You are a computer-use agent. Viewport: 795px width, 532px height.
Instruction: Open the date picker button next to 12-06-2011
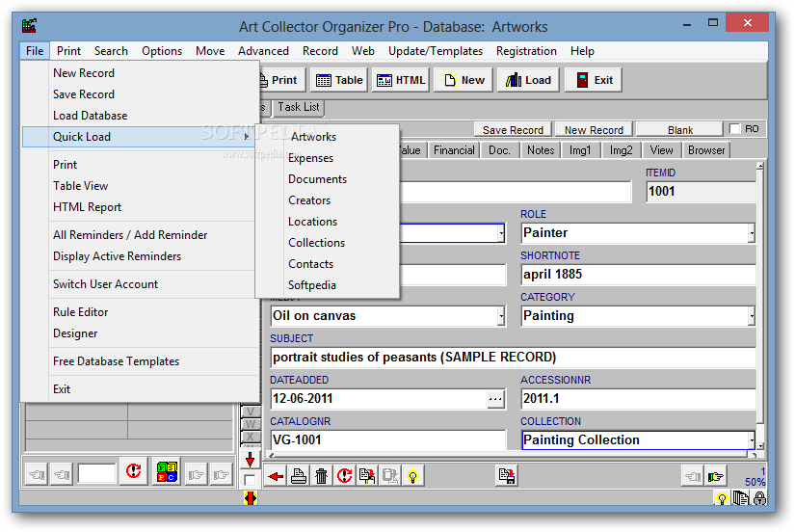point(495,399)
